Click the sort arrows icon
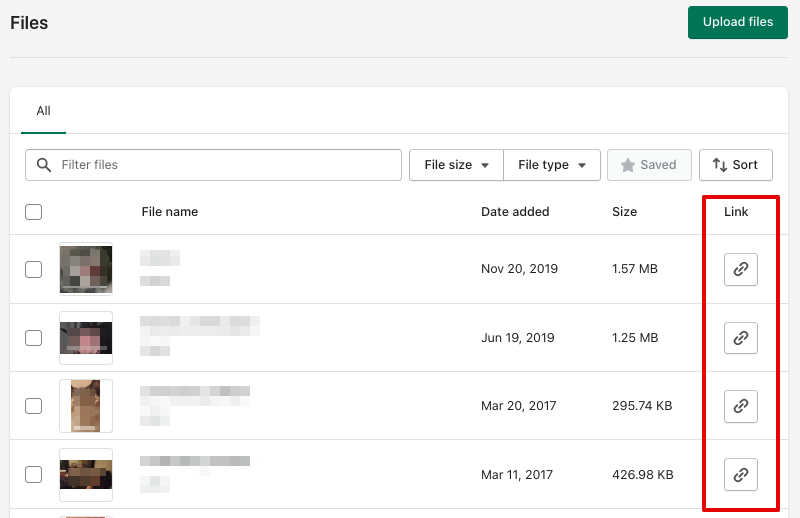The image size is (800, 518). pyautogui.click(x=720, y=165)
